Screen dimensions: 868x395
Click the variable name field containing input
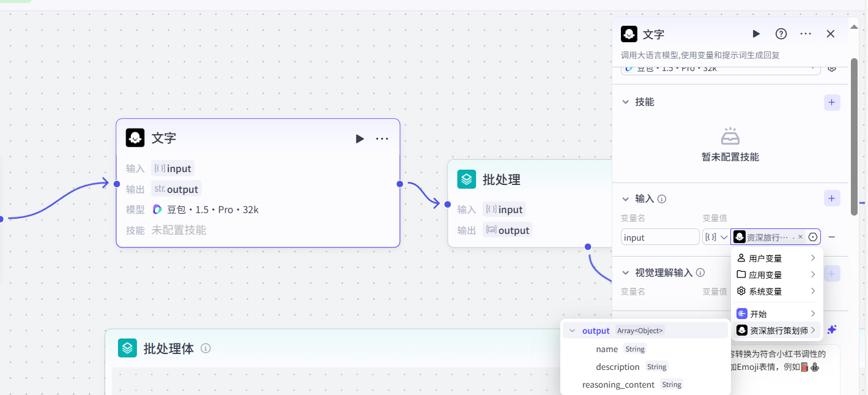pyautogui.click(x=659, y=238)
